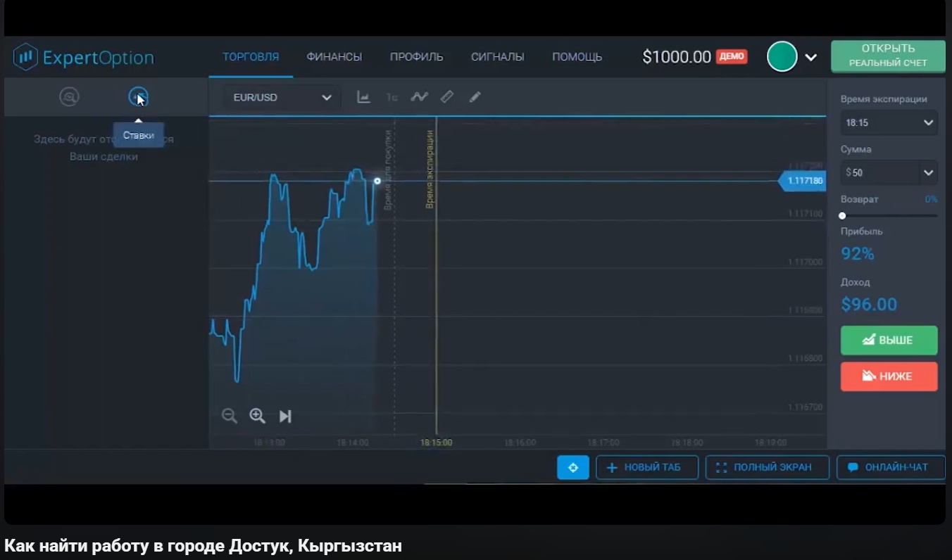The height and width of the screenshot is (560, 952).
Task: Click the green ВЫШЕ button
Action: coord(889,341)
